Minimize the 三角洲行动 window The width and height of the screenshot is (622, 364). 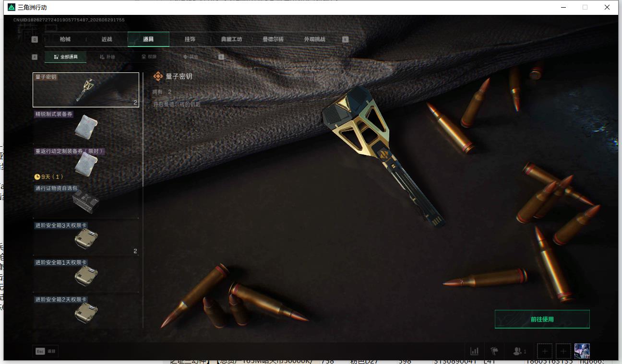[563, 7]
